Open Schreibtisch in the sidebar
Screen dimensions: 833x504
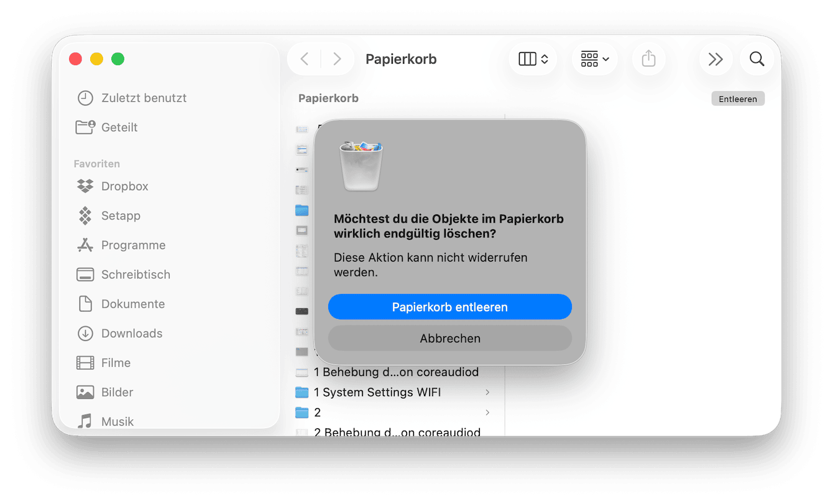tap(136, 275)
